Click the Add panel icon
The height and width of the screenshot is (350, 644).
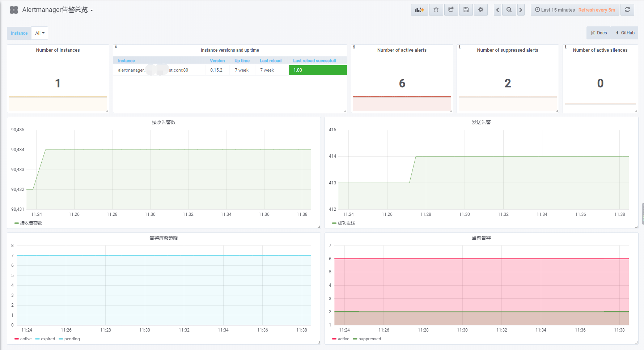pyautogui.click(x=419, y=10)
